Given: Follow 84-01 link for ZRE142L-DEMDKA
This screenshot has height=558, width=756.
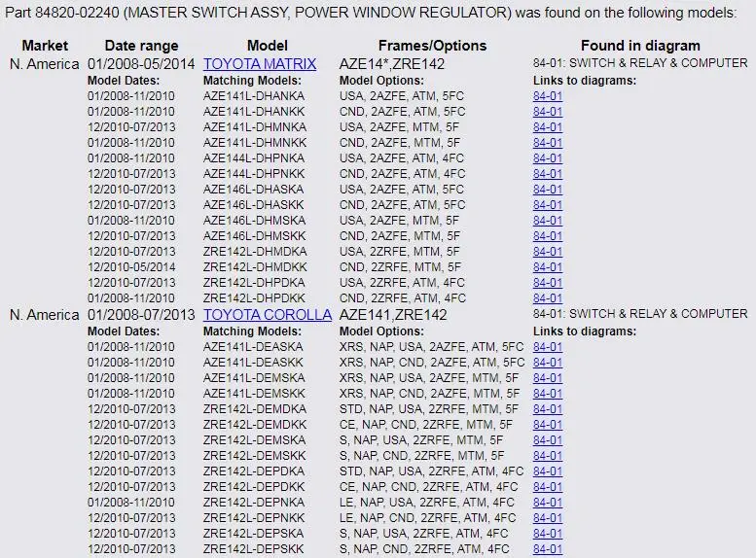Looking at the screenshot, I should click(x=548, y=409).
